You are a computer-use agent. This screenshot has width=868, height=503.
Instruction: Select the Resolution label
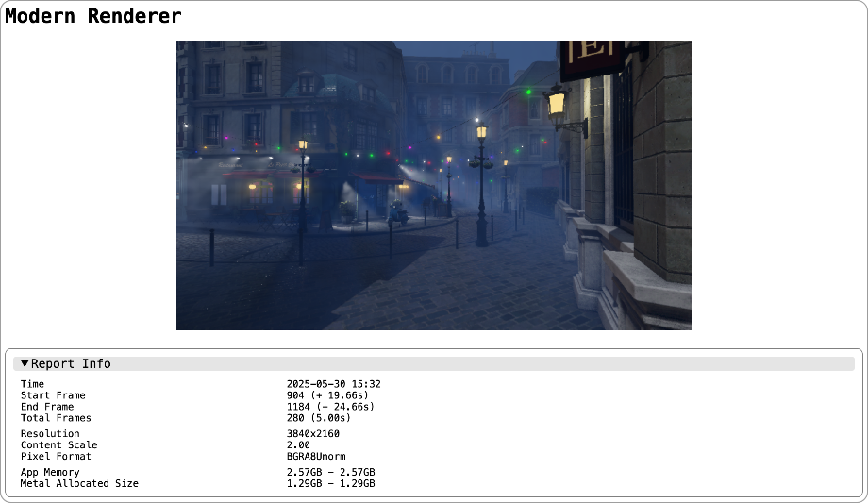[50, 434]
